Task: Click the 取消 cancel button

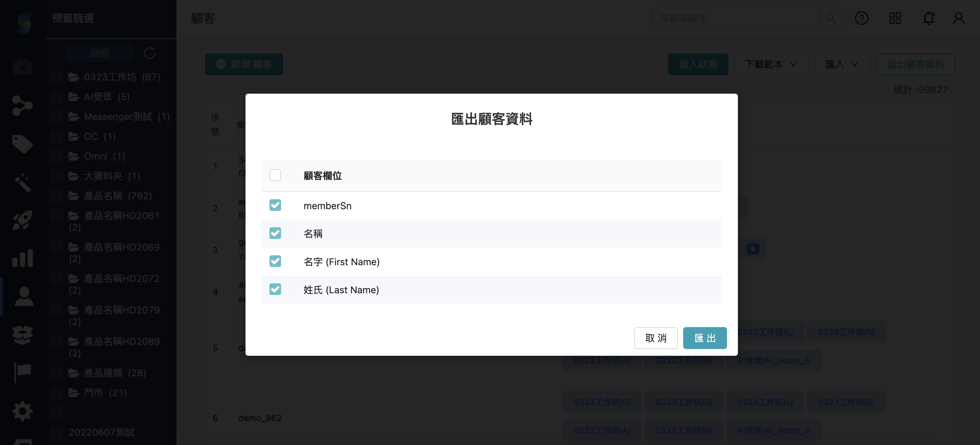Action: coord(655,338)
